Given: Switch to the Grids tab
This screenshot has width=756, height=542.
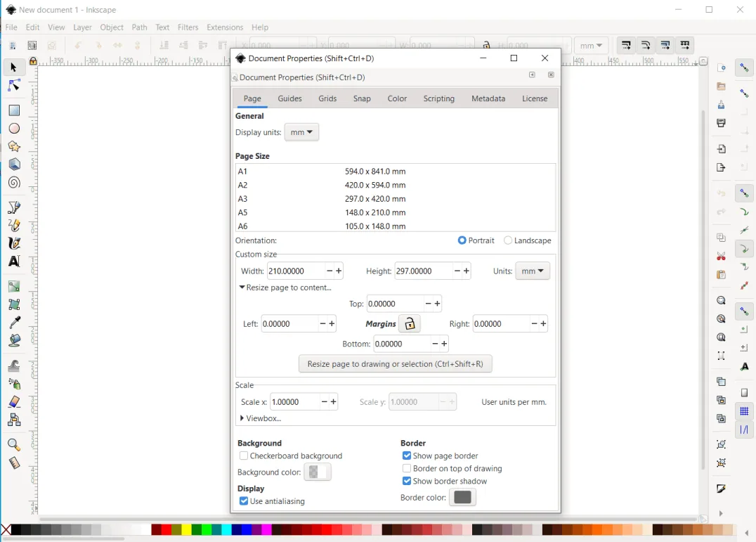Looking at the screenshot, I should [327, 98].
